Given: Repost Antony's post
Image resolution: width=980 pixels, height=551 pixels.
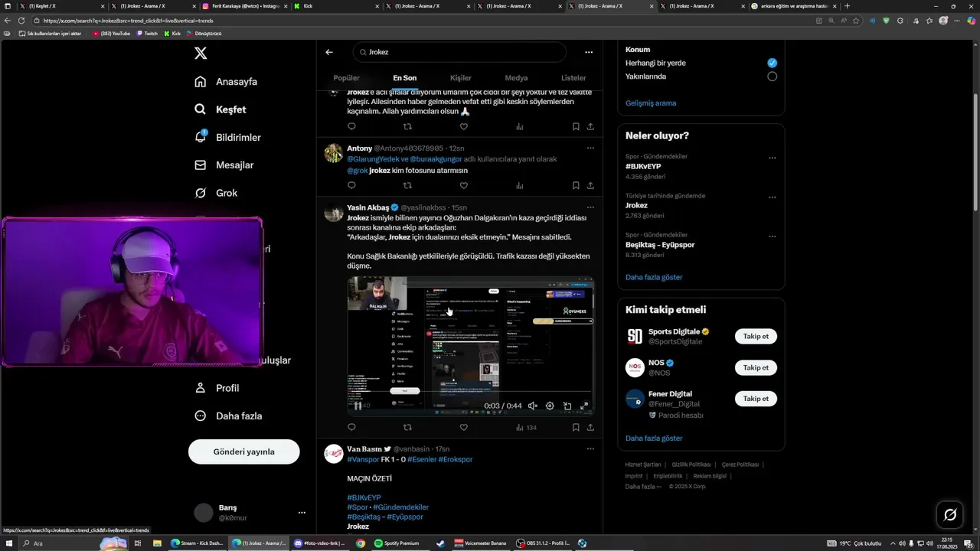Looking at the screenshot, I should (x=407, y=185).
